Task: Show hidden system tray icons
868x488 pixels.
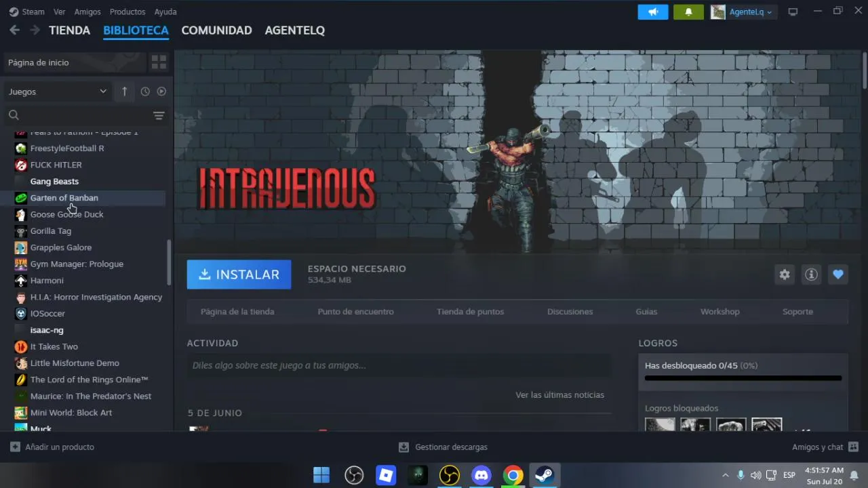Action: pos(726,475)
